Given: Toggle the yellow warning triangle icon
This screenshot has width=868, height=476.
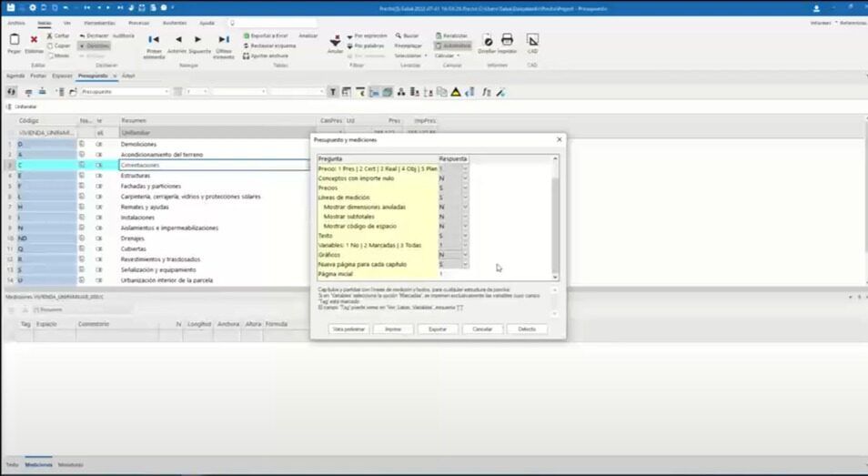Looking at the screenshot, I should click(456, 92).
